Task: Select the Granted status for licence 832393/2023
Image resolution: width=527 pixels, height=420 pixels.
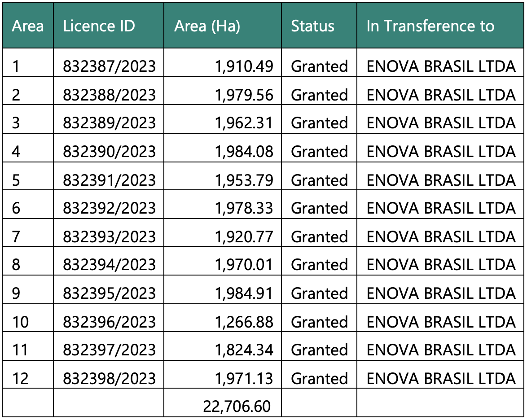Action: tap(319, 236)
